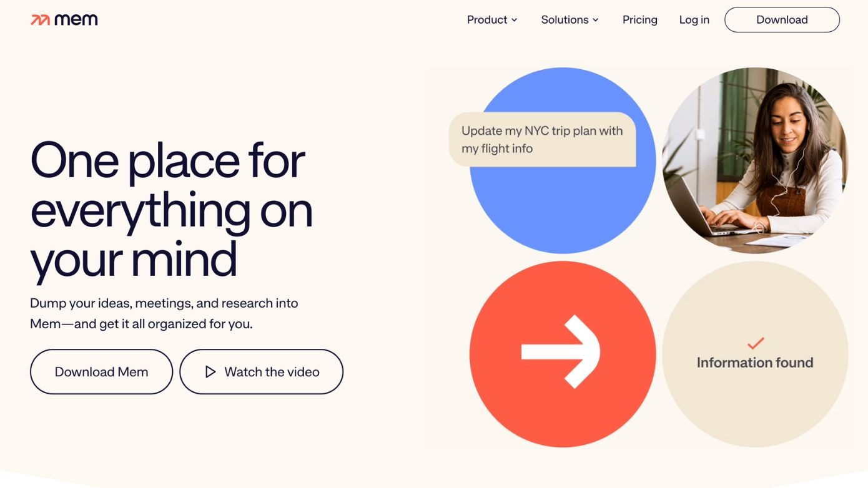868x488 pixels.
Task: Click the checkmark above Information found
Action: pyautogui.click(x=756, y=343)
